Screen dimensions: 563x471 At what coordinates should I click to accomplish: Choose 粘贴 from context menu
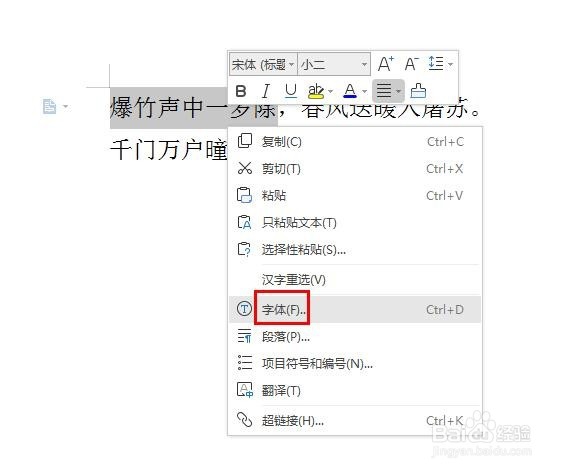click(355, 196)
